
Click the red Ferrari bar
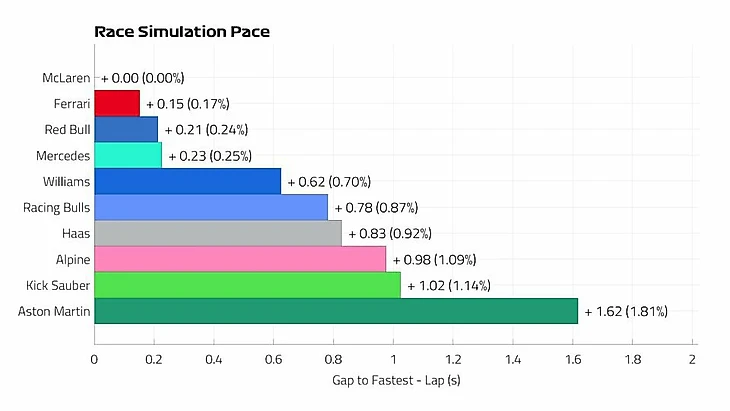pyautogui.click(x=117, y=103)
